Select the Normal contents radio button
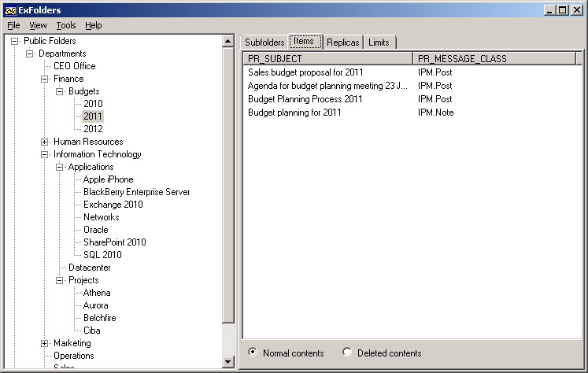The height and width of the screenshot is (373, 588). 252,353
